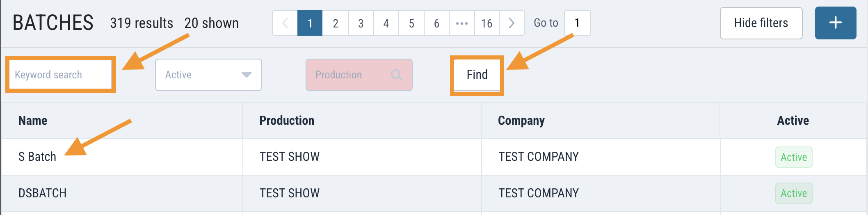Go to next page using right chevron
The height and width of the screenshot is (215, 868).
click(x=511, y=23)
